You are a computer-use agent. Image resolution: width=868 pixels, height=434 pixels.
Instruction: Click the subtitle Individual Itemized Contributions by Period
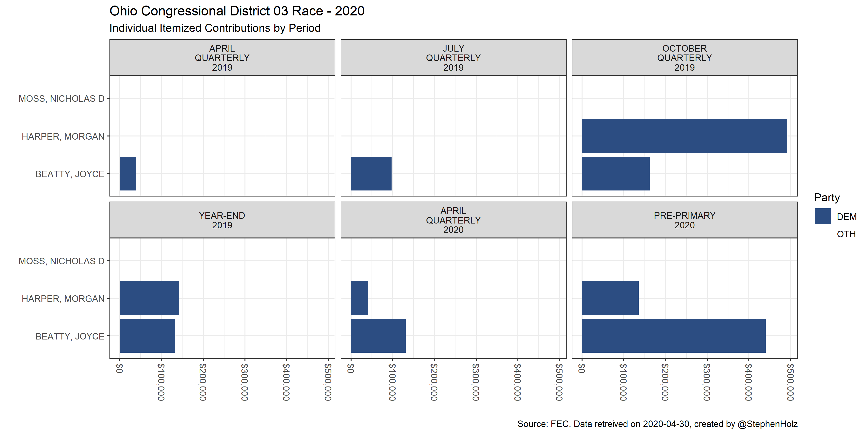tap(215, 28)
